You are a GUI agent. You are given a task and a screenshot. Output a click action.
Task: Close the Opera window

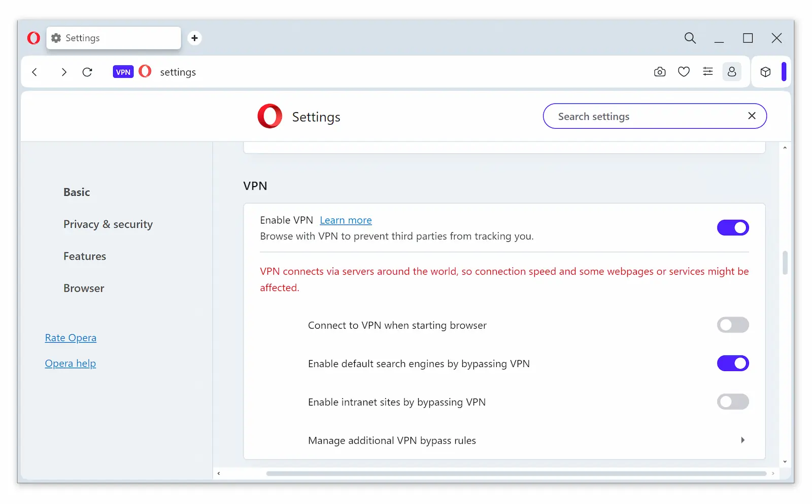[x=776, y=38]
